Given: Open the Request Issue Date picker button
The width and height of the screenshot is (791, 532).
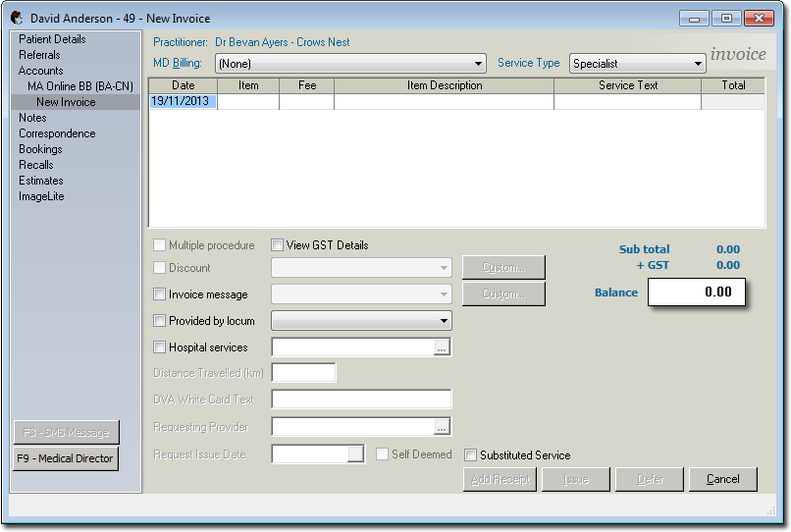Looking at the screenshot, I should click(356, 454).
